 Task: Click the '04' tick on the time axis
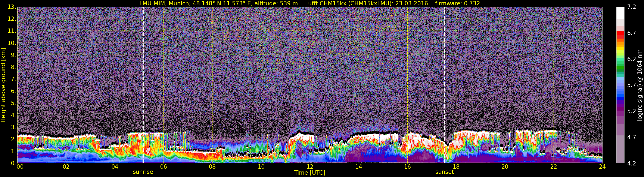click(115, 167)
